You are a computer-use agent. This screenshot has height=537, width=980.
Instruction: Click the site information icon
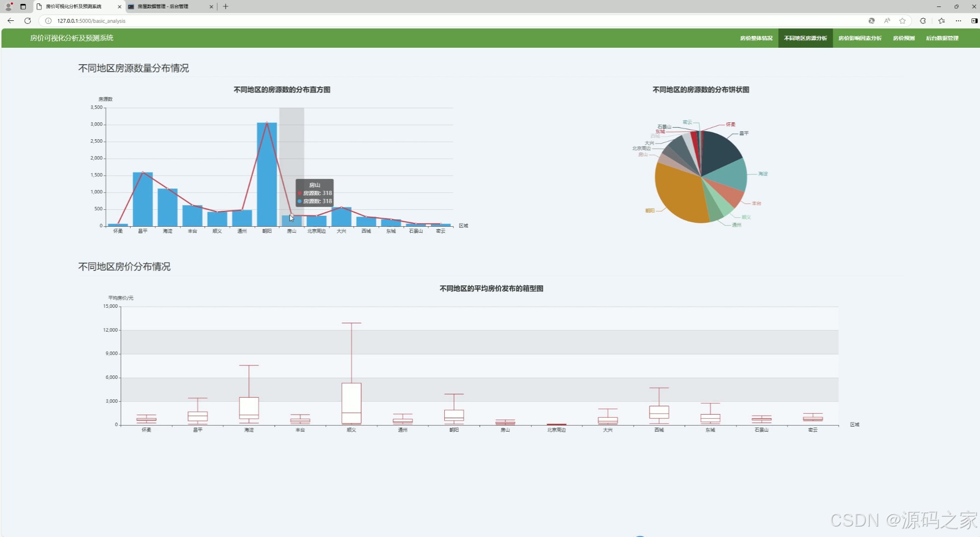(48, 21)
